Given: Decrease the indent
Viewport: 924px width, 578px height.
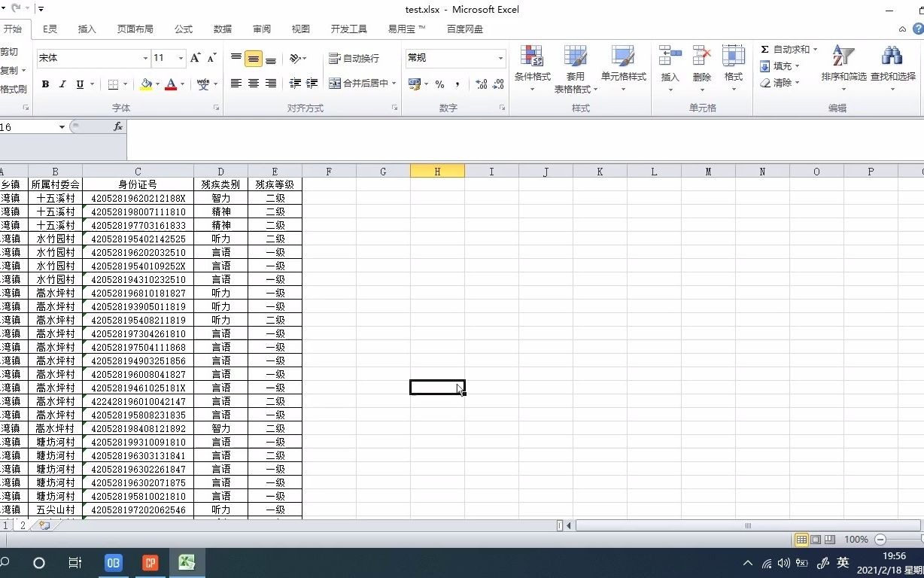Looking at the screenshot, I should [295, 84].
